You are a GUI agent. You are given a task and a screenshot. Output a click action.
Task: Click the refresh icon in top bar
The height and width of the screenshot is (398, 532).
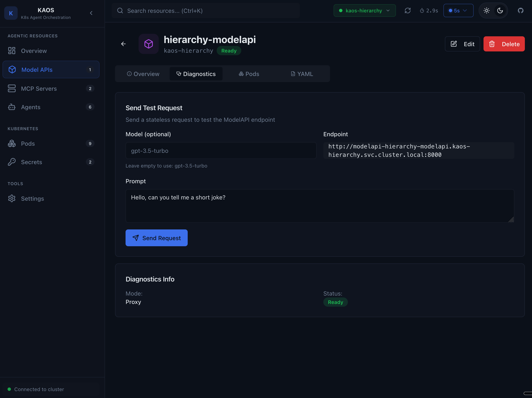click(408, 10)
